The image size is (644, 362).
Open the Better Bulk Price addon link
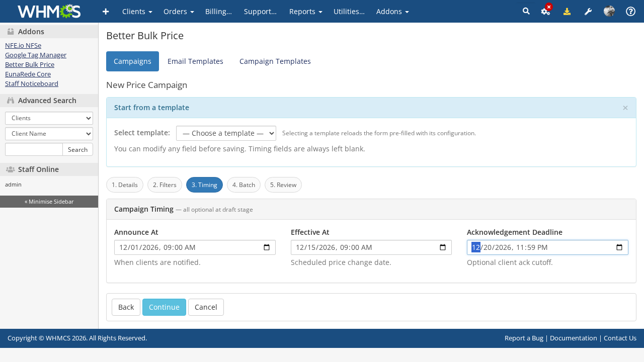[x=29, y=64]
